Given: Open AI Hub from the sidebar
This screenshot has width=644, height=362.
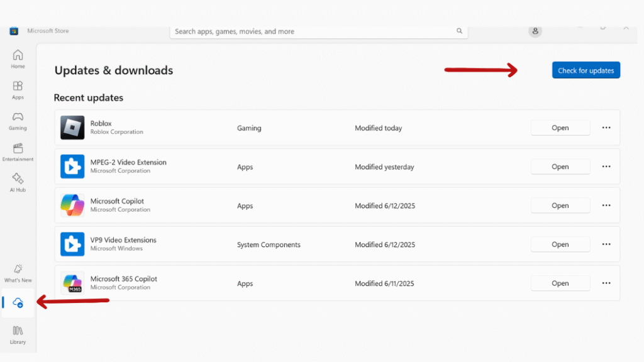Looking at the screenshot, I should click(18, 183).
